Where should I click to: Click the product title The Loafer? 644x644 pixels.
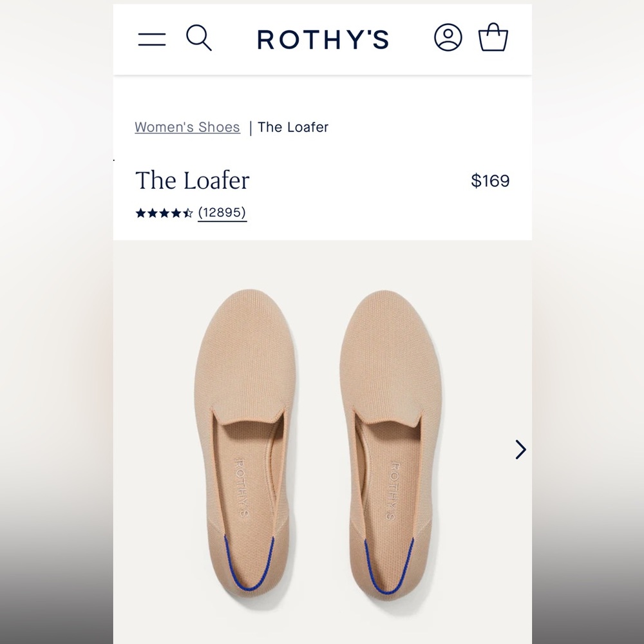(x=192, y=181)
